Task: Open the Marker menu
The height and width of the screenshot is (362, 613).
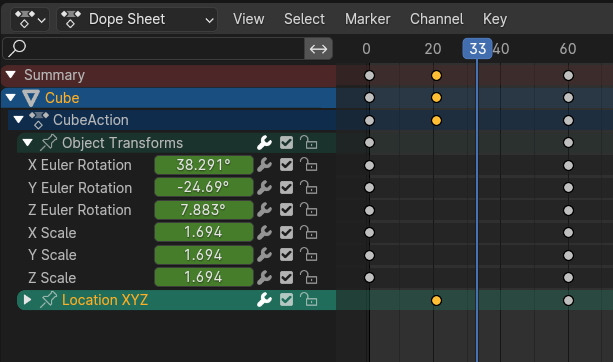Action: [x=367, y=19]
